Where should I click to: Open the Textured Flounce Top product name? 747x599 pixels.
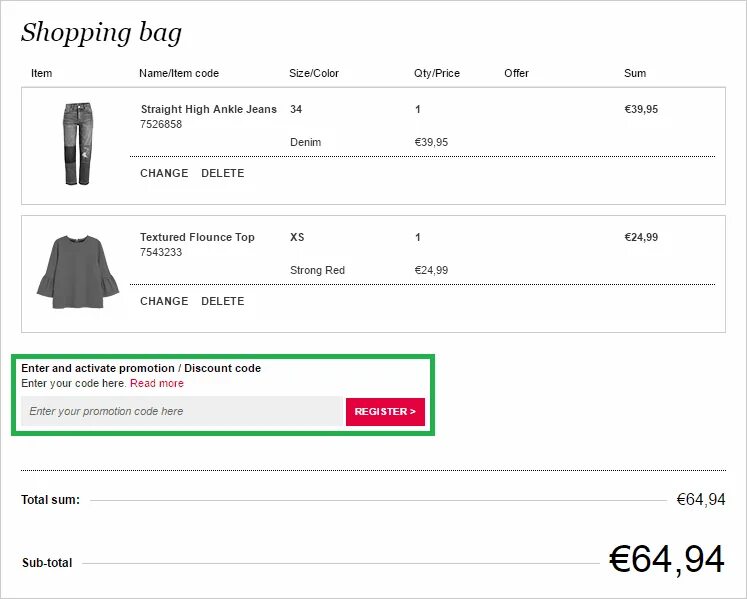(197, 237)
